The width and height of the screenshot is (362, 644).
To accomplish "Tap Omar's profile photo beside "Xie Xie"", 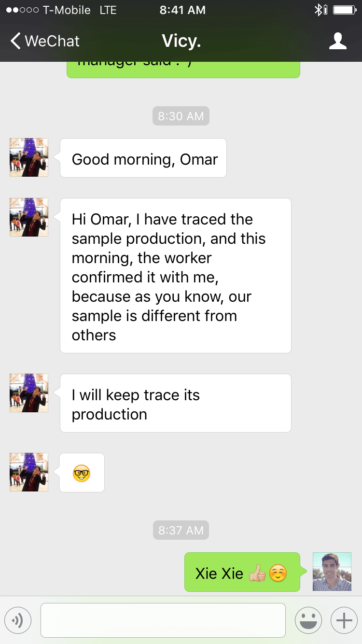I will coord(332,572).
